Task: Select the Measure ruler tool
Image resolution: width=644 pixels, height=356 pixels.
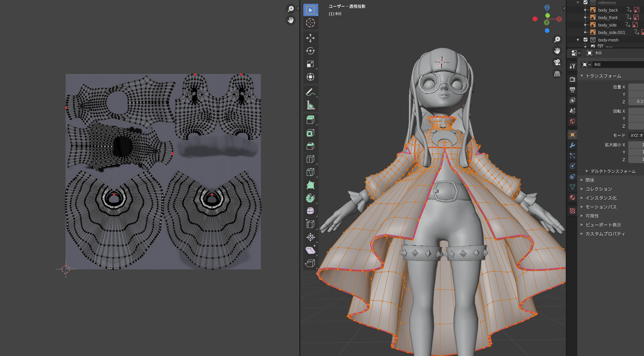Action: tap(310, 105)
